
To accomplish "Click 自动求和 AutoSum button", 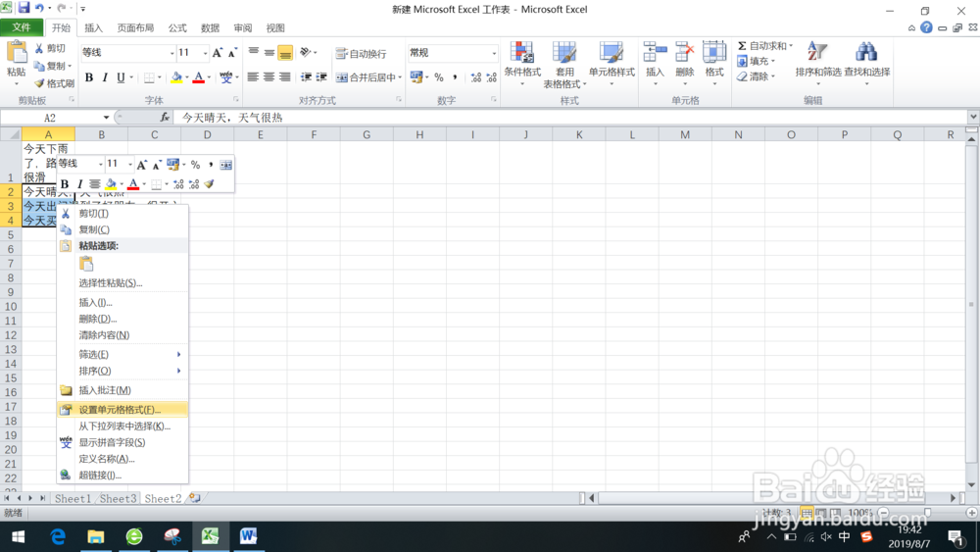I will coord(761,46).
